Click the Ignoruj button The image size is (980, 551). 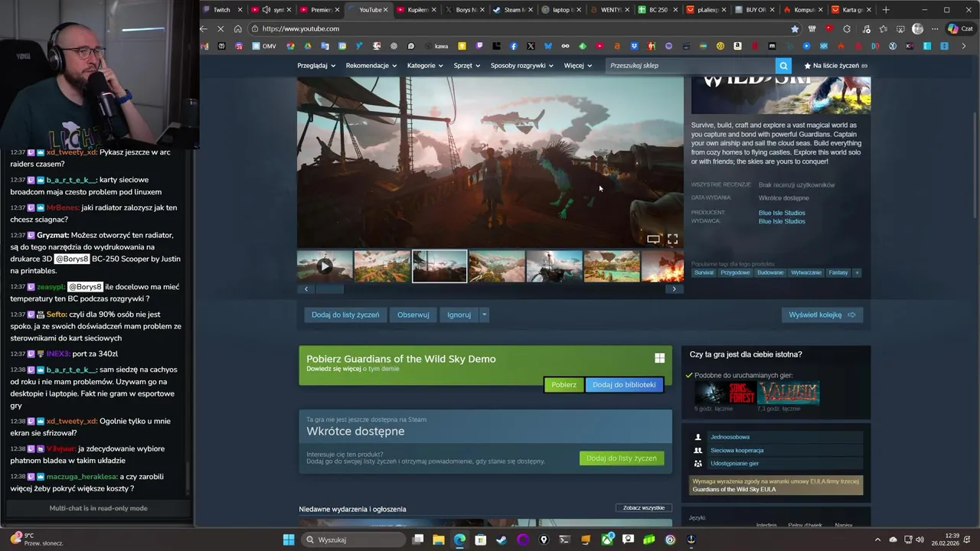pyautogui.click(x=459, y=315)
